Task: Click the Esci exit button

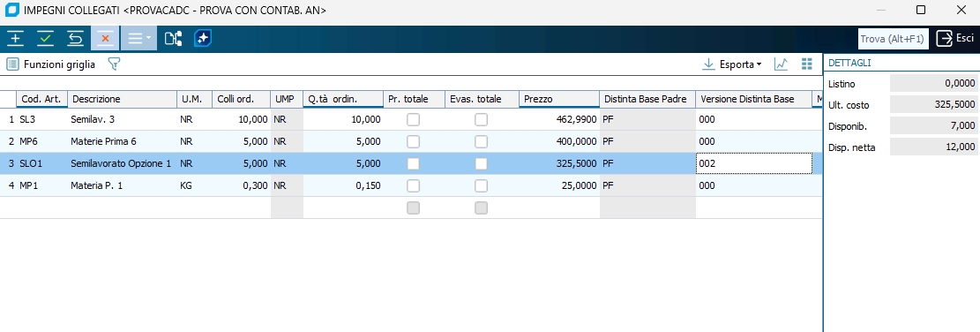Action: [x=955, y=39]
